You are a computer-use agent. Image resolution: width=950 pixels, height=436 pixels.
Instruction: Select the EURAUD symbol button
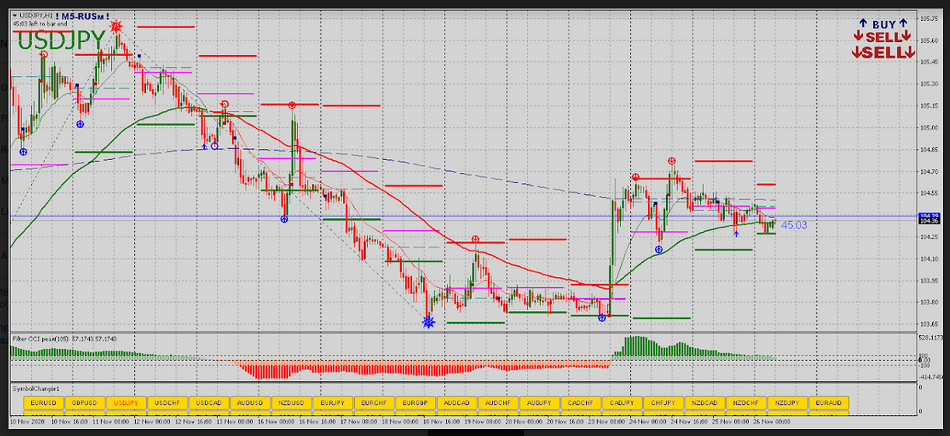tap(828, 402)
